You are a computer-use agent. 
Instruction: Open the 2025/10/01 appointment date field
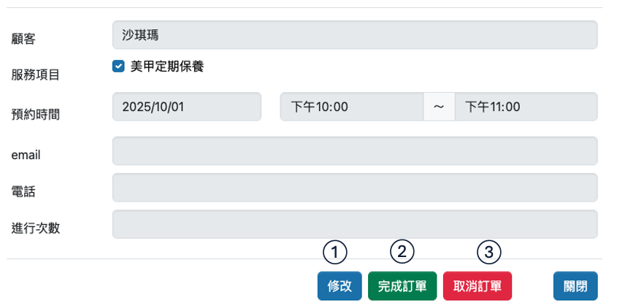(x=187, y=107)
